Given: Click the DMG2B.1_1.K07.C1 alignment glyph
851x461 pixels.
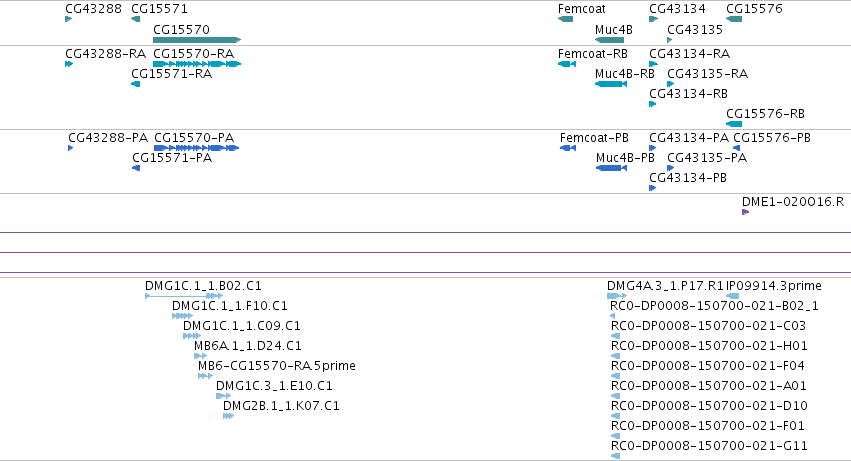Looking at the screenshot, I should coord(228,416).
